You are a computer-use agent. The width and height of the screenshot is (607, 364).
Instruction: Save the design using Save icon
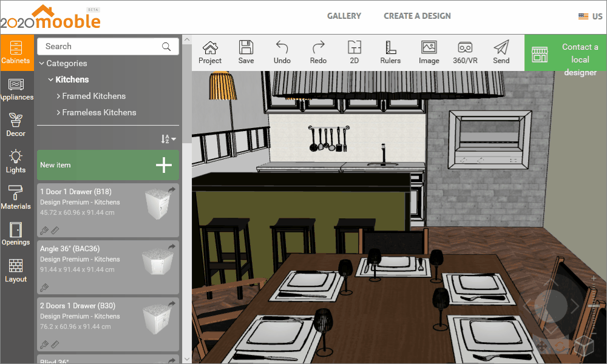coord(246,52)
